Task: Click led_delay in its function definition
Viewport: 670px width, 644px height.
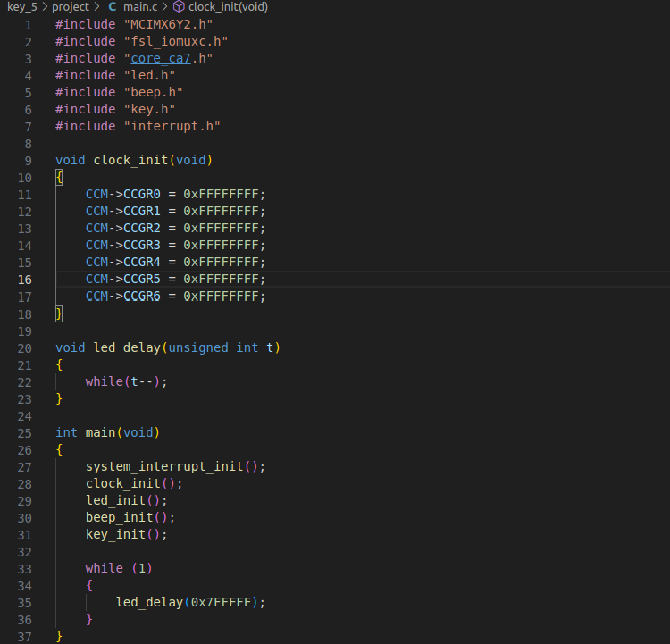Action: coord(127,347)
